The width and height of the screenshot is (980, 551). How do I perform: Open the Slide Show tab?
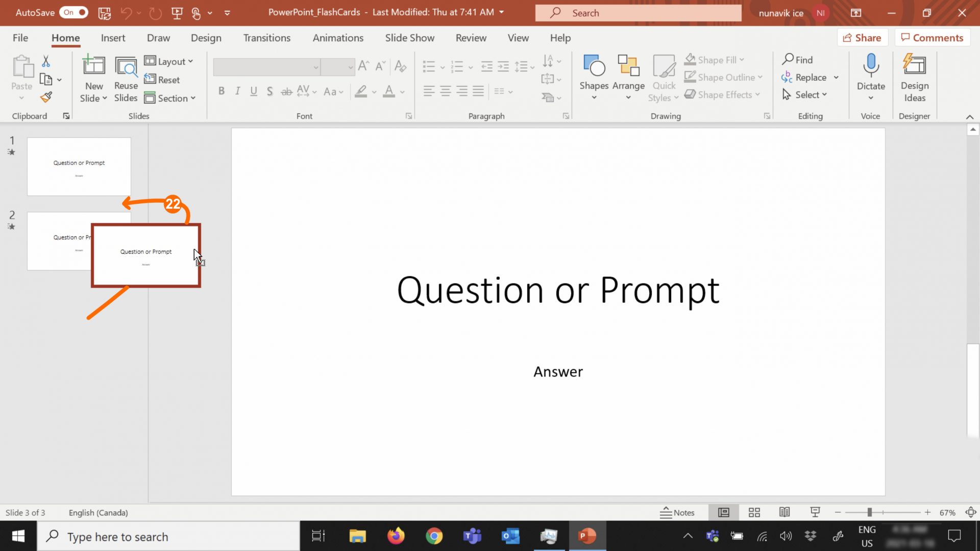click(x=409, y=38)
